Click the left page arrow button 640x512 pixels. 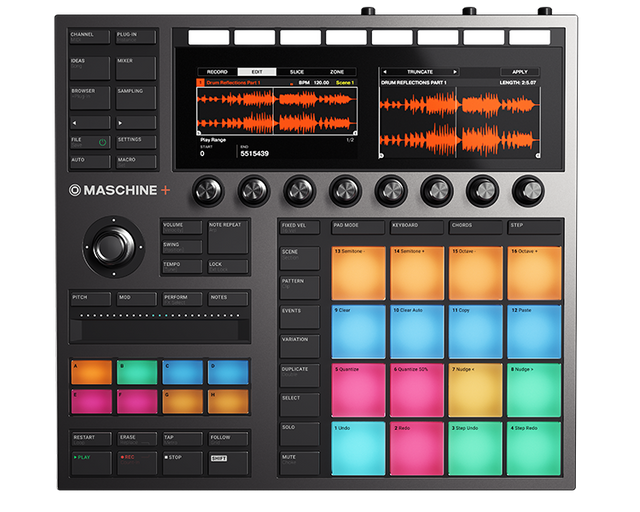pos(90,122)
